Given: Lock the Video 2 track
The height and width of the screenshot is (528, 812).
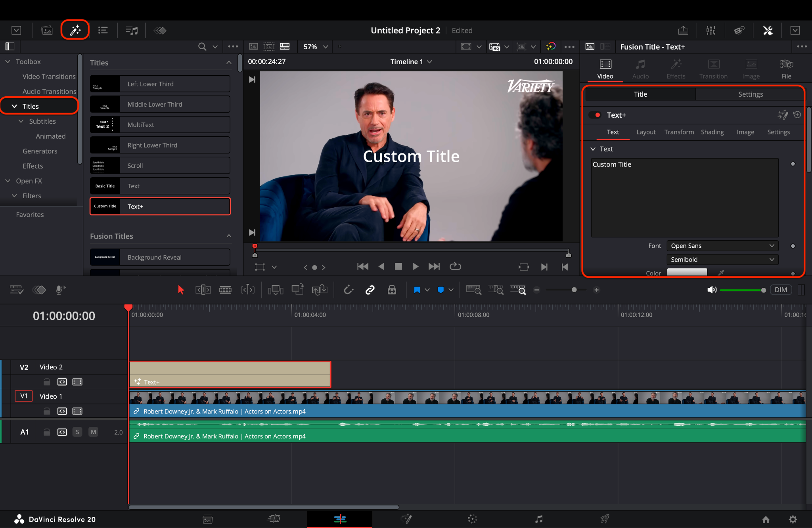Looking at the screenshot, I should tap(47, 382).
